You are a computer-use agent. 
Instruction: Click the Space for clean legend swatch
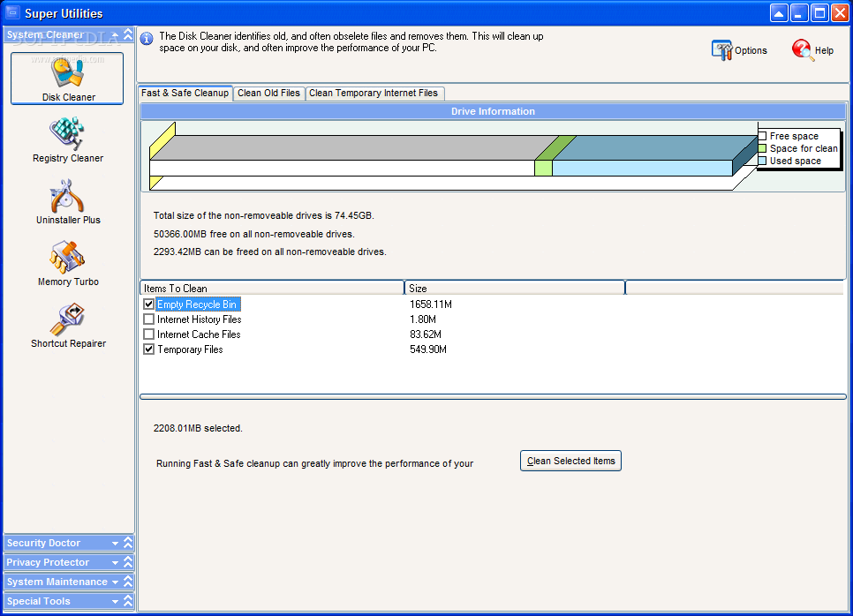point(763,148)
